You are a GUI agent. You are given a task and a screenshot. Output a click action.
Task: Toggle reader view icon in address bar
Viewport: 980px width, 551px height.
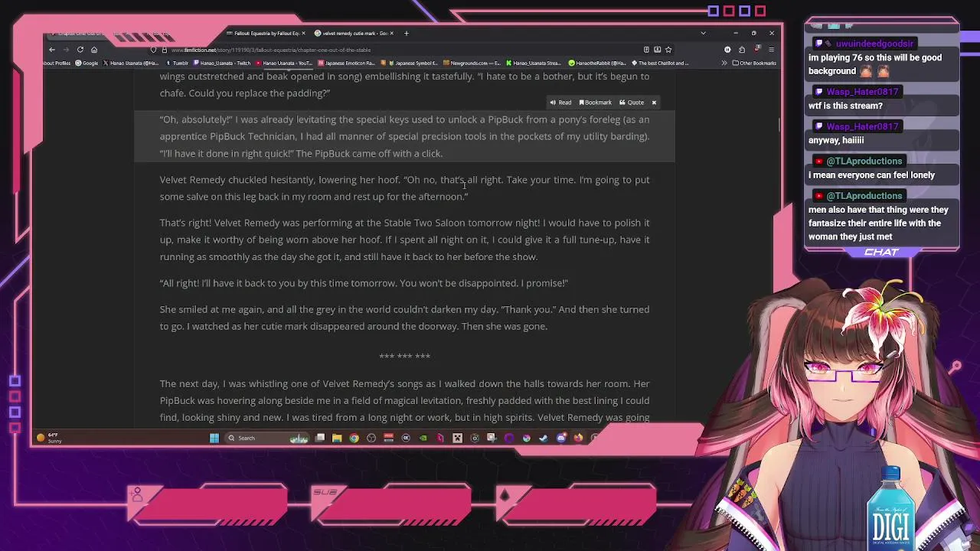click(646, 50)
